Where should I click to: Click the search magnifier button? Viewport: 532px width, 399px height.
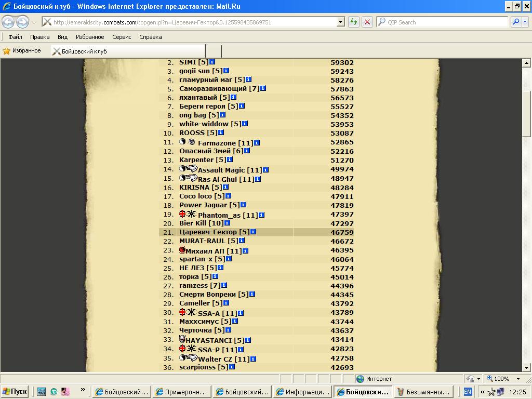(x=516, y=22)
